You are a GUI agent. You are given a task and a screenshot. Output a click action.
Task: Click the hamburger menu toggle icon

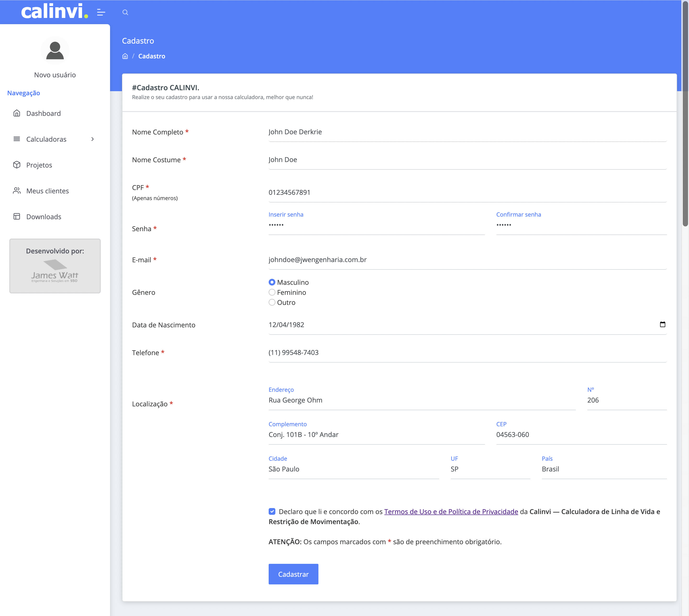click(x=101, y=12)
